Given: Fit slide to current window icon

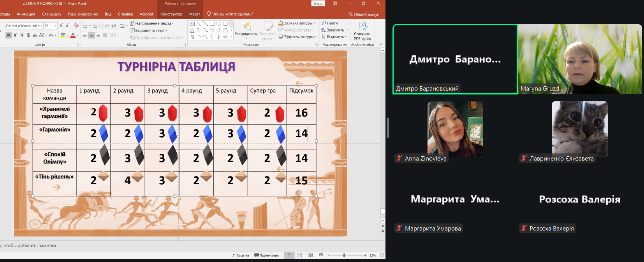Looking at the screenshot, I should point(382,255).
